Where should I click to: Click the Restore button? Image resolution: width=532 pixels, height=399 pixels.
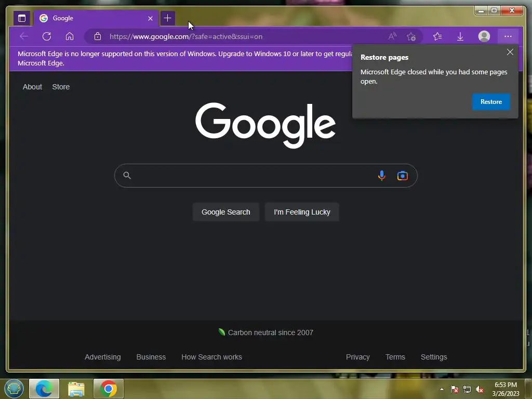click(x=491, y=102)
